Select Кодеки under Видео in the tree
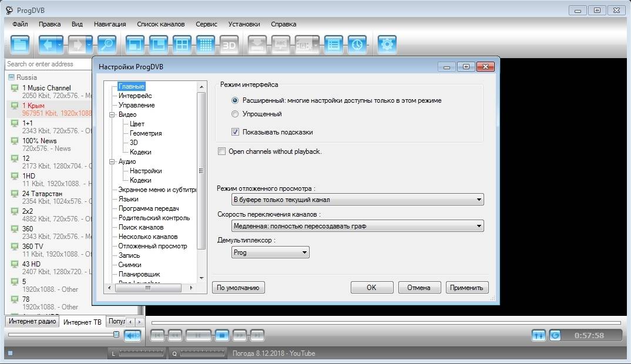 click(x=140, y=152)
